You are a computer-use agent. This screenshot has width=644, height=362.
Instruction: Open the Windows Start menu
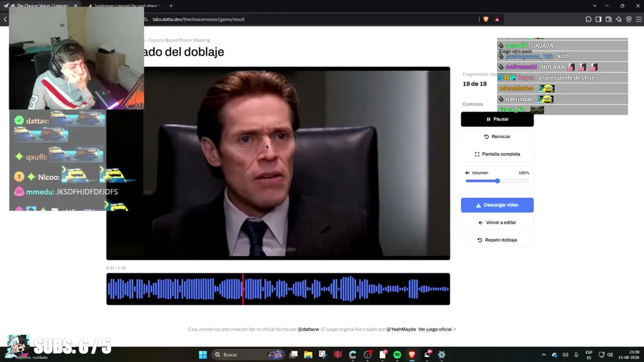point(203,355)
